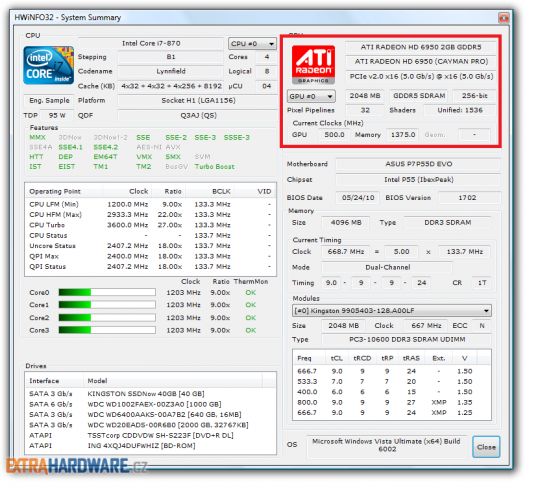Image resolution: width=551 pixels, height=500 pixels.
Task: Click the ATI Radeon Graphics logo
Action: tap(313, 64)
